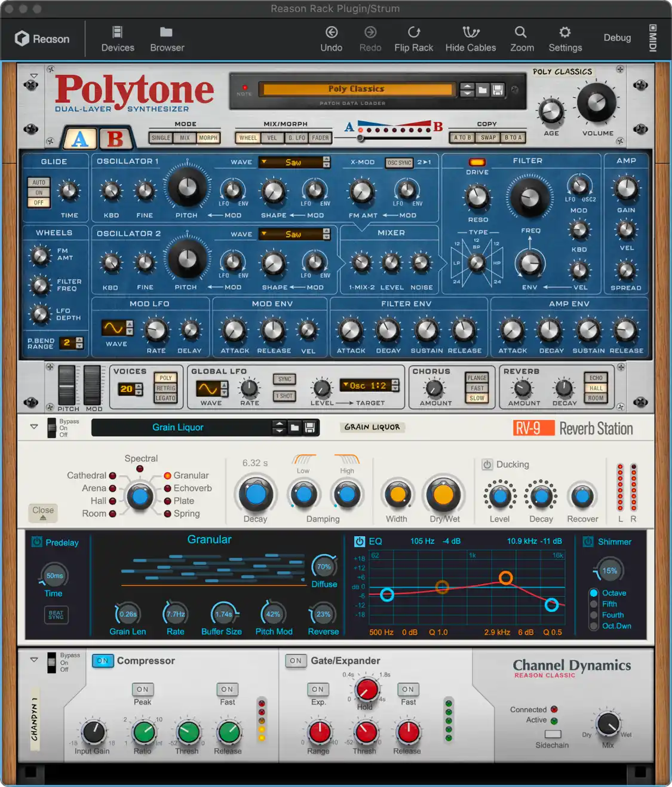This screenshot has height=787, width=672.
Task: Set mode to MORPH
Action: 208,138
